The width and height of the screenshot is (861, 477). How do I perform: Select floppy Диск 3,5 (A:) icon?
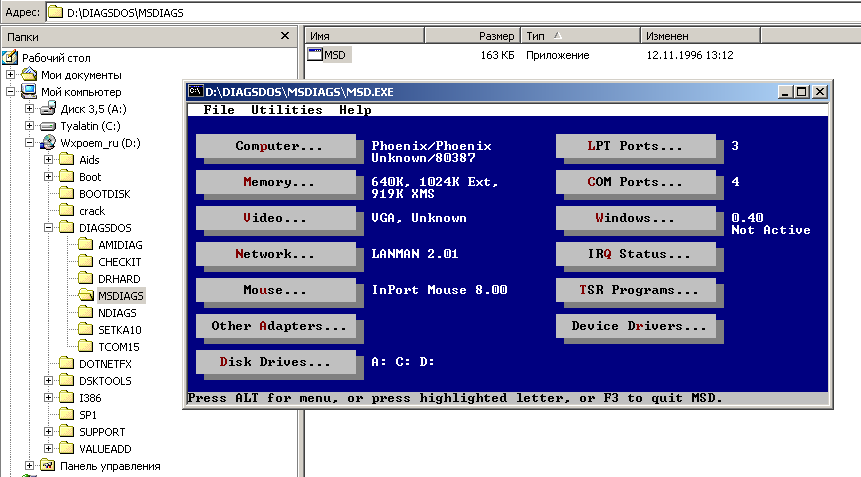(48, 108)
